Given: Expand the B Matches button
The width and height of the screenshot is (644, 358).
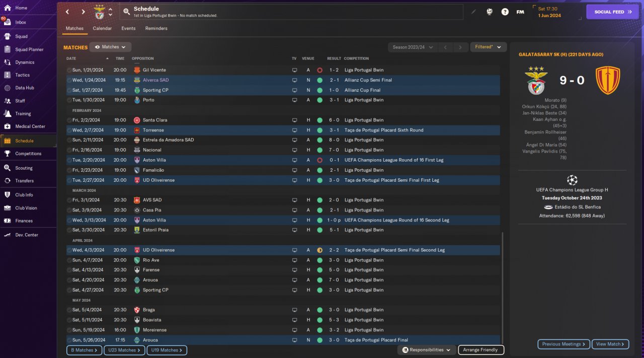Looking at the screenshot, I should coord(84,350).
